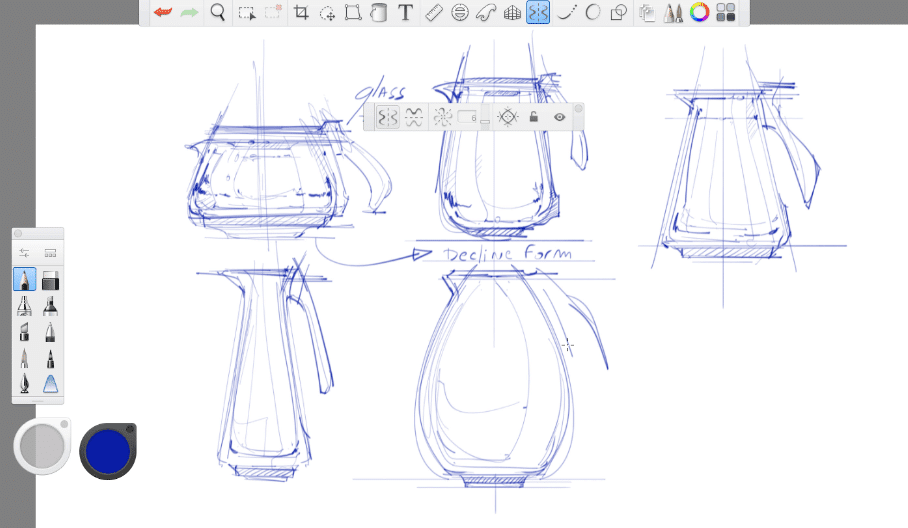The image size is (908, 528).
Task: Select the Ink nib pen brush
Action: point(24,384)
